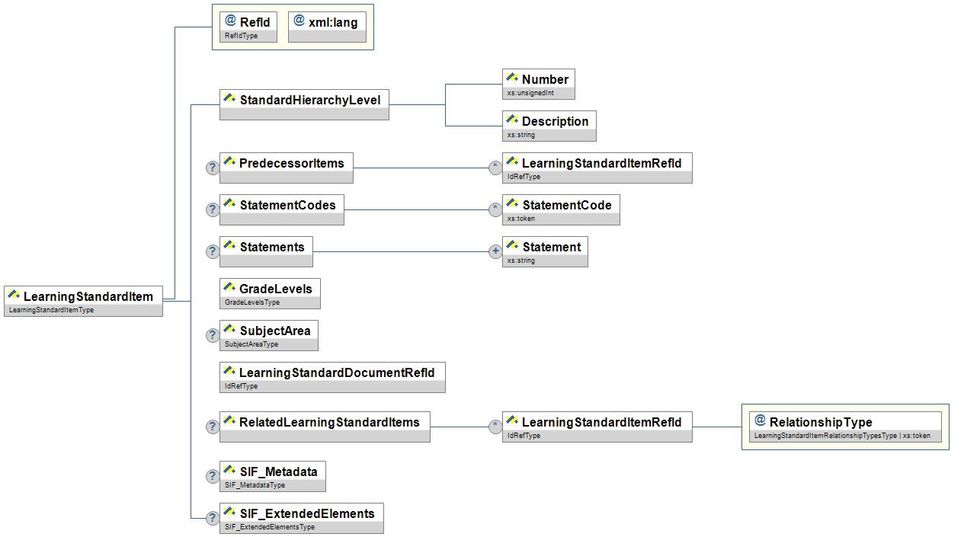This screenshot has height=537, width=980.
Task: Click the question mark icon beside SIF_Metadata
Action: point(213,476)
